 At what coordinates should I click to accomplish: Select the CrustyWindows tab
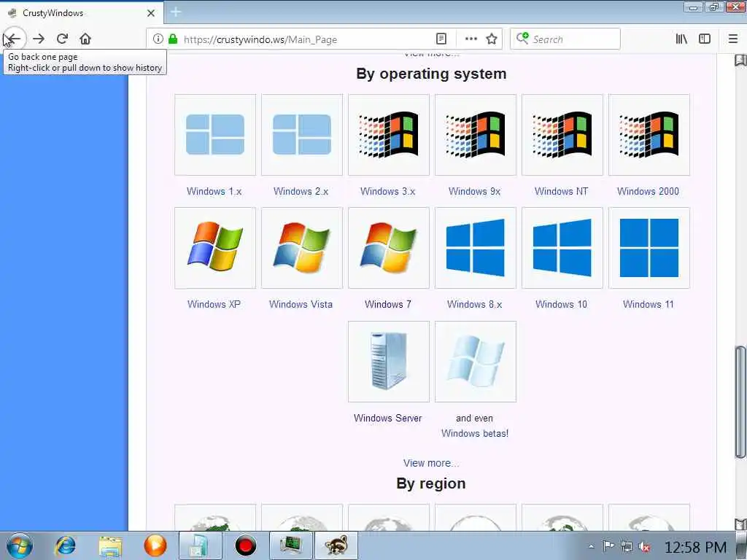click(82, 13)
